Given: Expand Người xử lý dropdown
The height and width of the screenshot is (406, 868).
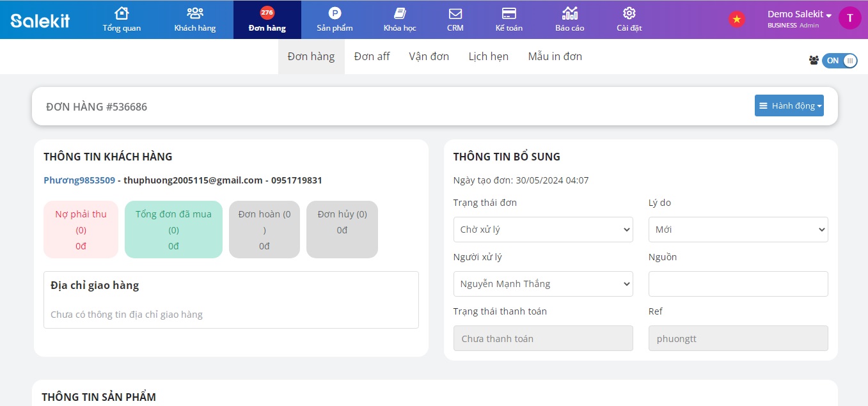Looking at the screenshot, I should coord(542,284).
